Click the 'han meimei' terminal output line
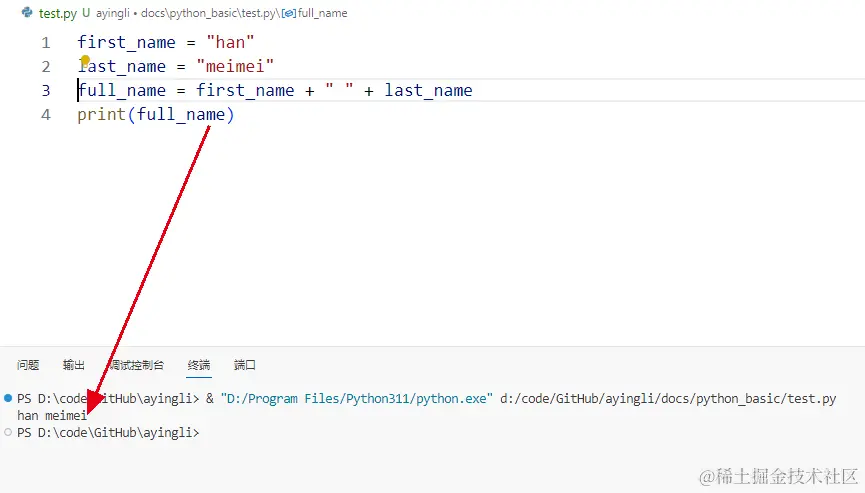 [52, 416]
